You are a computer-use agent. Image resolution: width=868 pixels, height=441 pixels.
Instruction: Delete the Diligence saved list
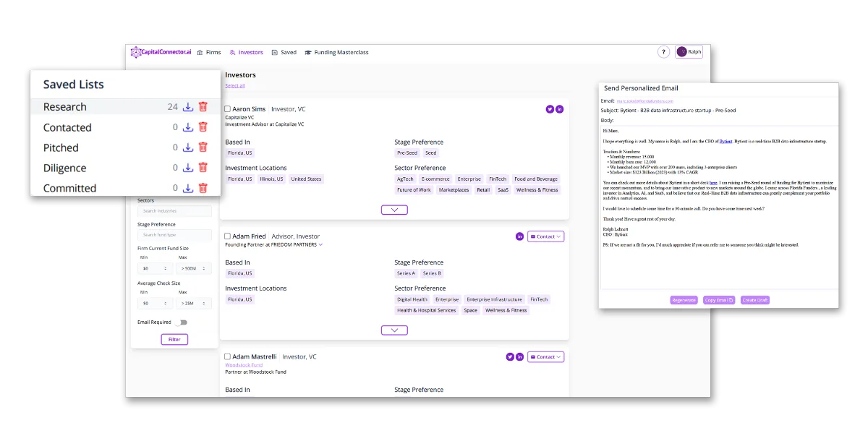[203, 168]
